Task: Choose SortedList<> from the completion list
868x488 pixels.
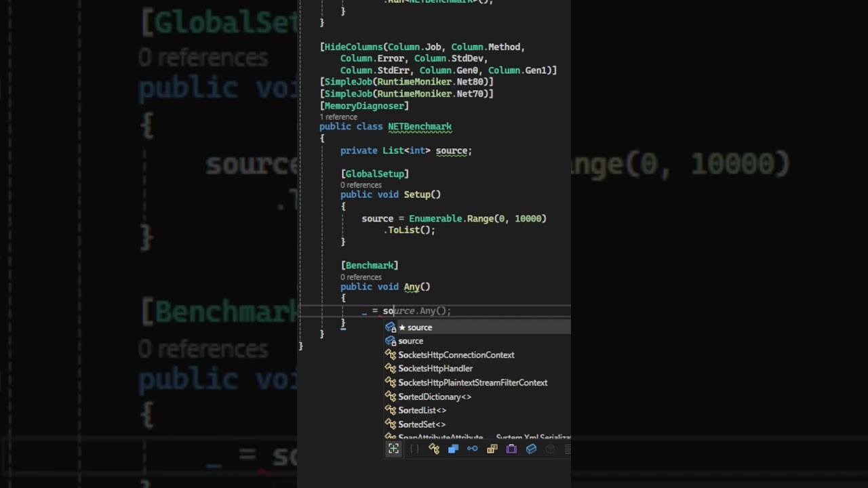Action: point(477,411)
